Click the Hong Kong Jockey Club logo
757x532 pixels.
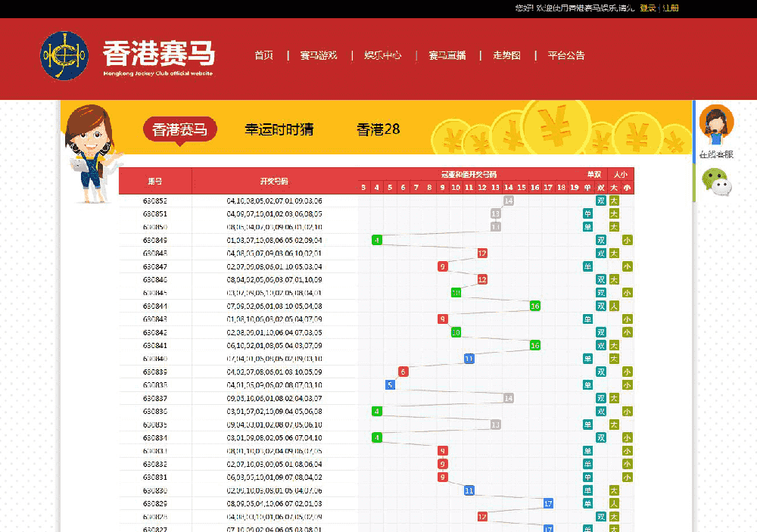(64, 56)
